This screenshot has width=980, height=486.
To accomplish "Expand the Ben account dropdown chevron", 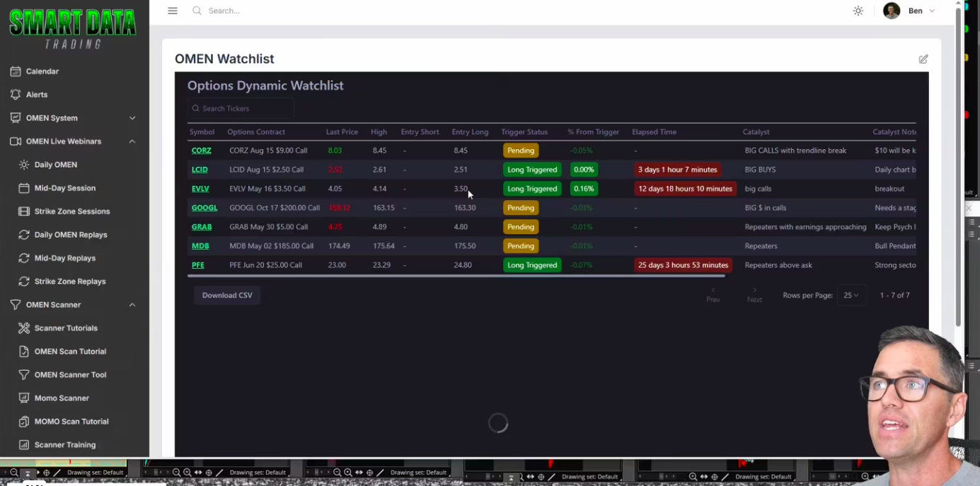I will pyautogui.click(x=932, y=11).
